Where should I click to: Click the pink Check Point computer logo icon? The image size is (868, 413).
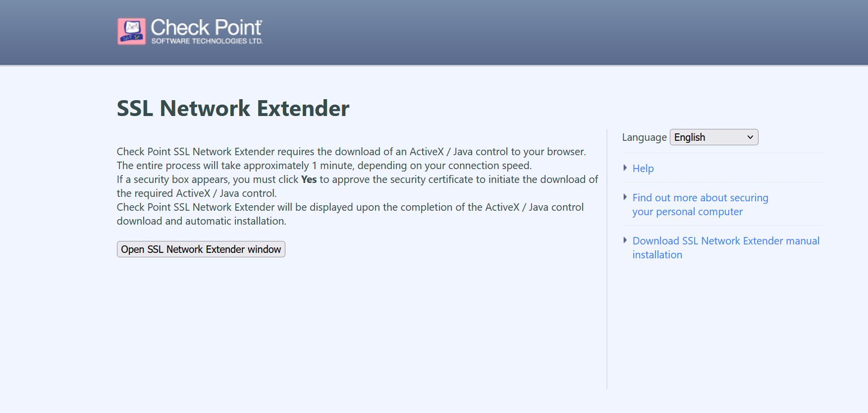(131, 31)
